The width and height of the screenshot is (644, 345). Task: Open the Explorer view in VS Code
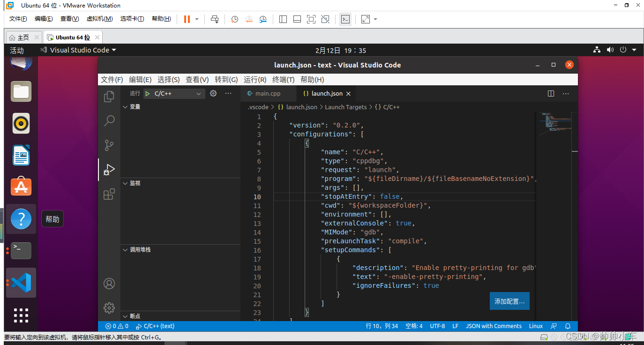click(x=109, y=97)
